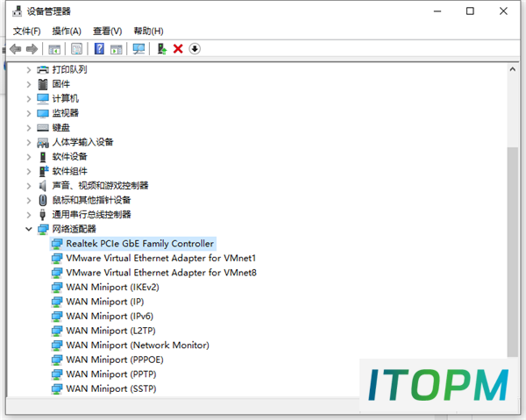Expand the 人体学输入设备 node
526x420 pixels.
[29, 142]
